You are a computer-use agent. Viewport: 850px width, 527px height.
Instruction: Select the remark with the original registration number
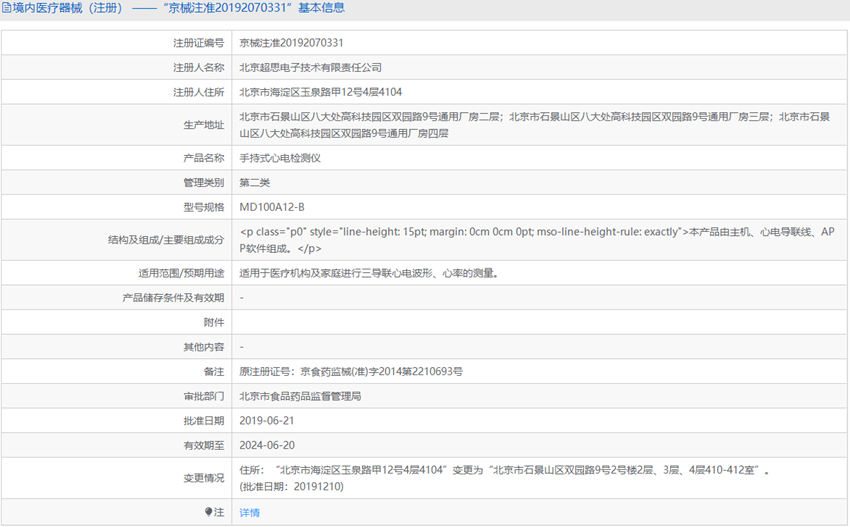(351, 372)
